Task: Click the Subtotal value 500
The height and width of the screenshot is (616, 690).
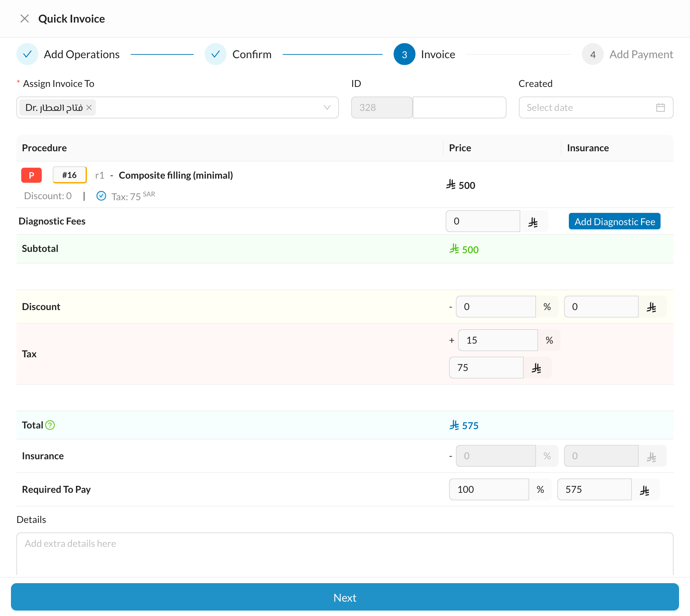Action: coord(464,249)
